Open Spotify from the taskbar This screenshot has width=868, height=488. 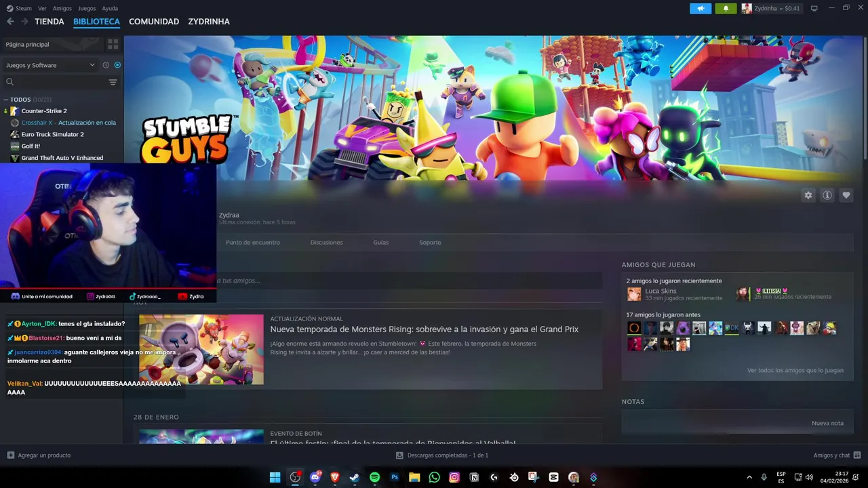374,477
